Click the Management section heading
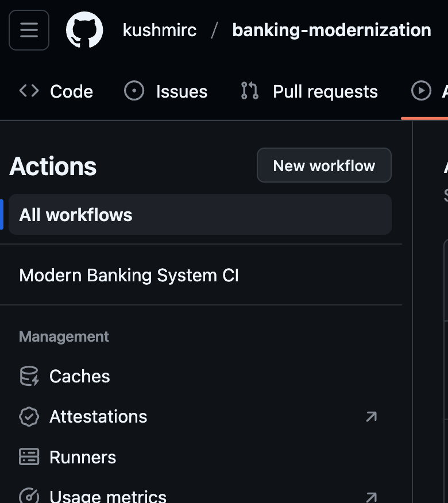The width and height of the screenshot is (448, 503). [64, 336]
